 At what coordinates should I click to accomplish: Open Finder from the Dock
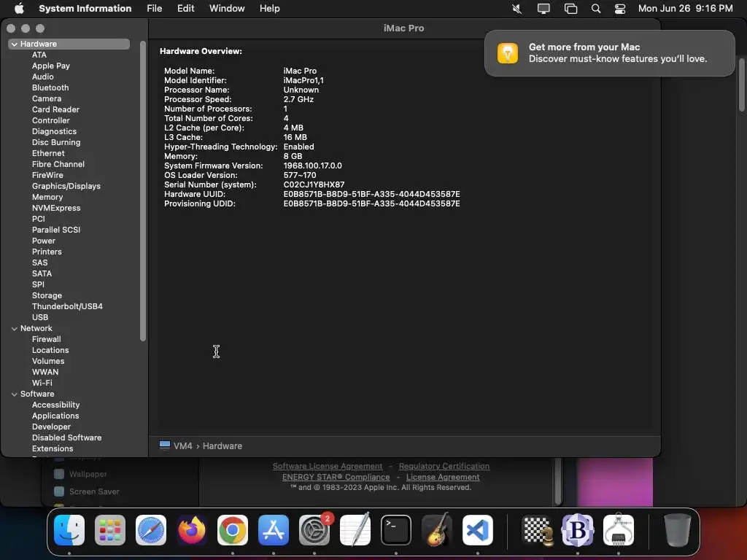pos(69,530)
